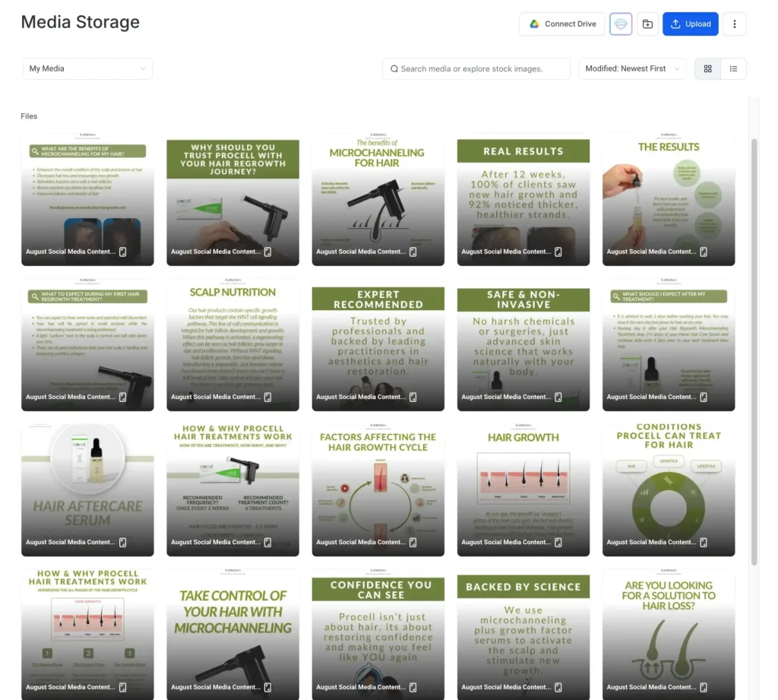The image size is (778, 700).
Task: Click the file icon on SCALP NUTRITION thumbnail
Action: coord(267,397)
